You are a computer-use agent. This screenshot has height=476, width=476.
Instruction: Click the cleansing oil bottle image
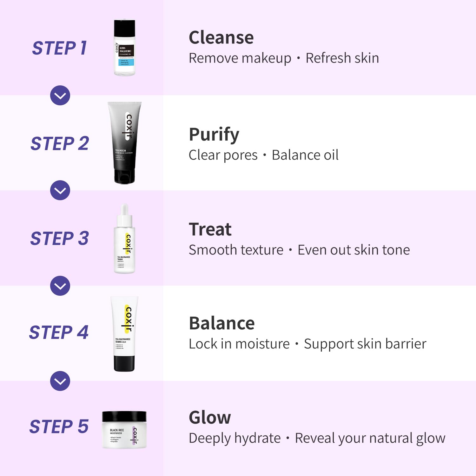[124, 48]
